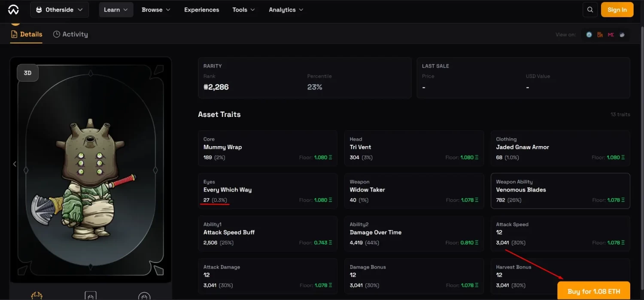View the asset on Blur
Viewport: 644px width, 300px height.
600,34
